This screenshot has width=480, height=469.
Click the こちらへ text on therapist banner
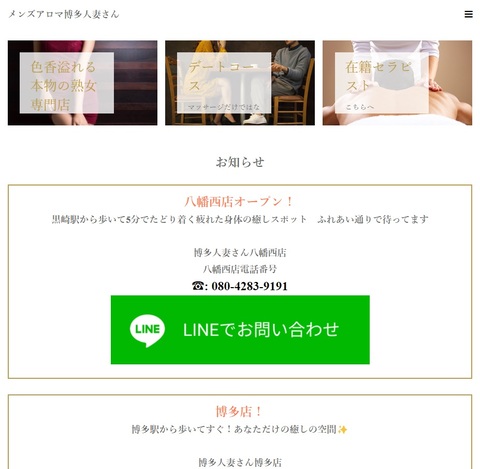[x=360, y=107]
